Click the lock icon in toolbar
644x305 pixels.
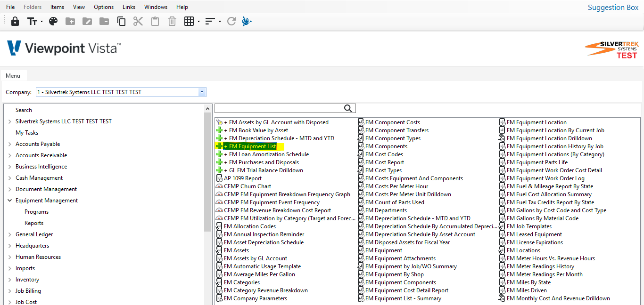point(15,21)
